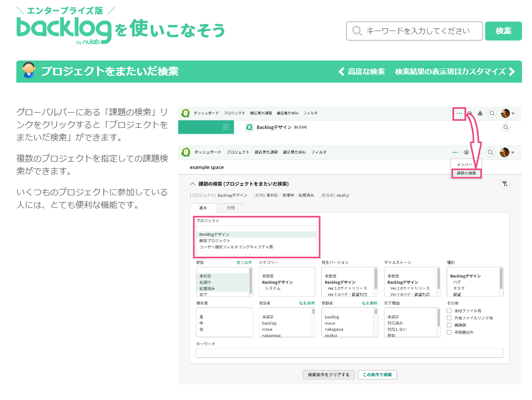Select 課題の検索 from the dropdown menu
This screenshot has width=532, height=400.
466,173
